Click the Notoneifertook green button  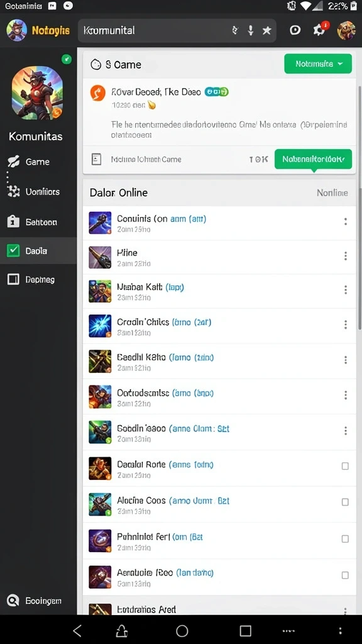click(313, 159)
